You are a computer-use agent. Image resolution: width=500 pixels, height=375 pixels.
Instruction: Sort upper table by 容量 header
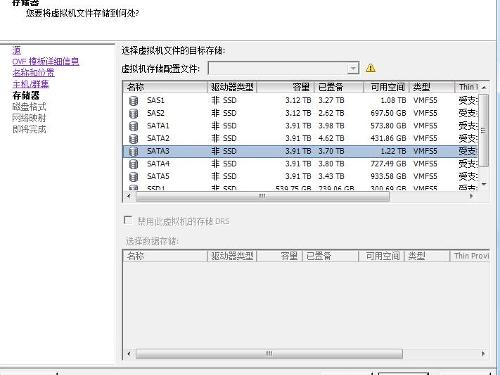point(285,87)
